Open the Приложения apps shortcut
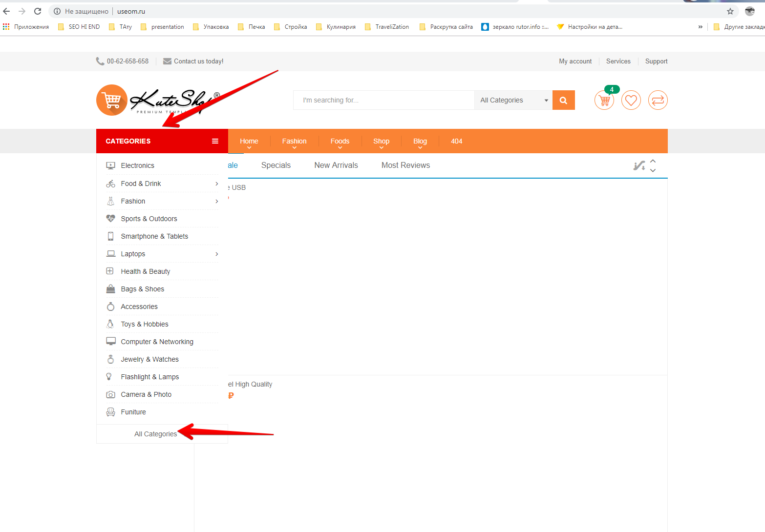Image resolution: width=765 pixels, height=532 pixels. [x=26, y=27]
